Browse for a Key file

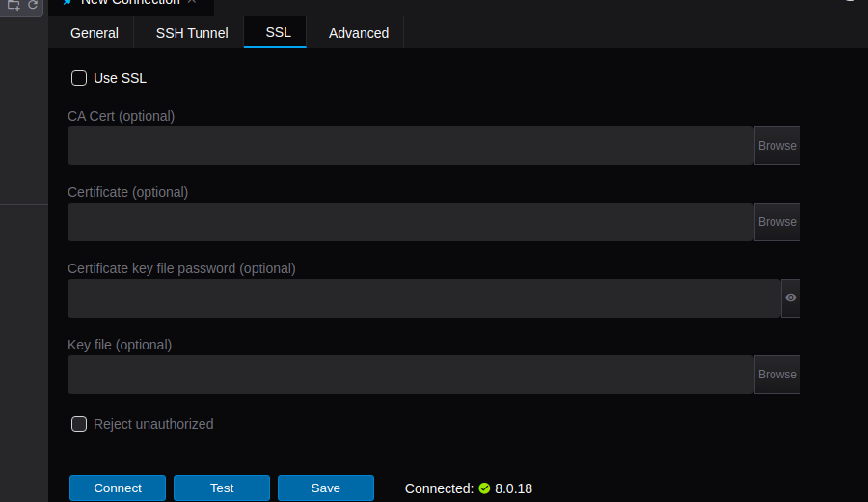pyautogui.click(x=776, y=375)
